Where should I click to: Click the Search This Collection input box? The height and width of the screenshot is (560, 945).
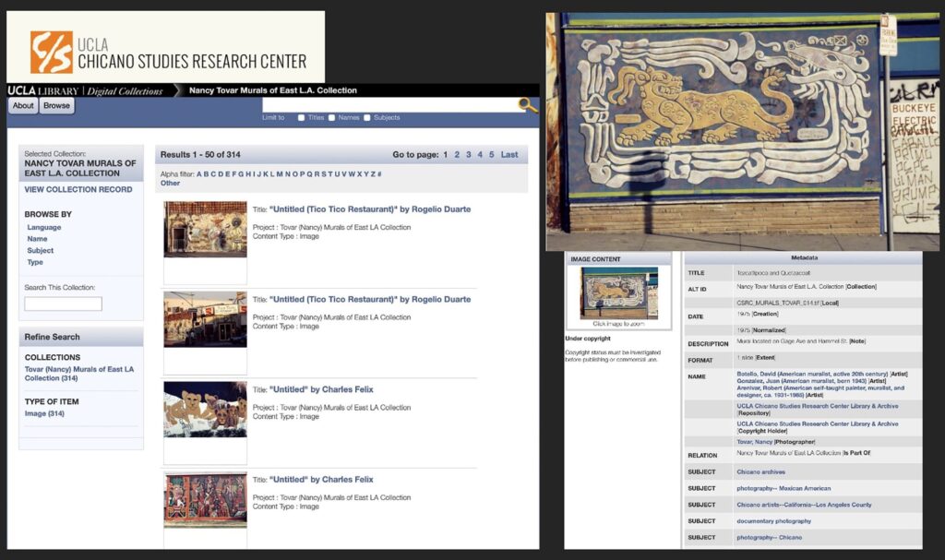(x=64, y=304)
